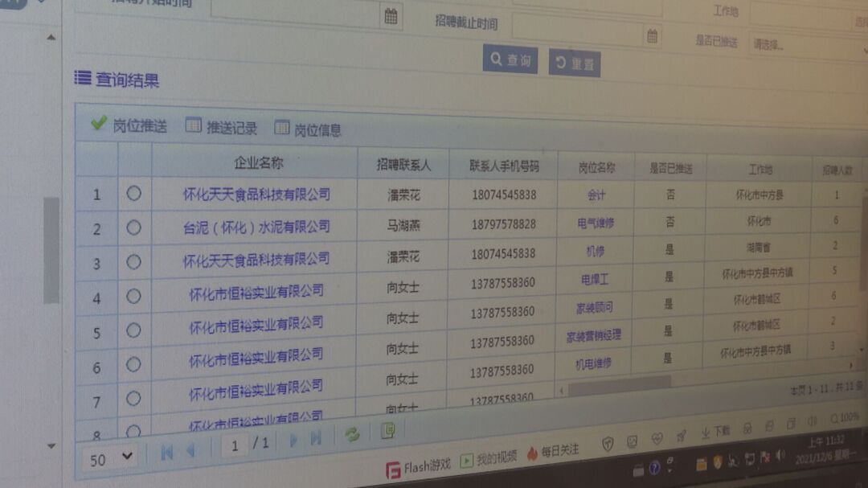868x488 pixels.
Task: Click the 是否已推送 column header
Action: (x=671, y=168)
